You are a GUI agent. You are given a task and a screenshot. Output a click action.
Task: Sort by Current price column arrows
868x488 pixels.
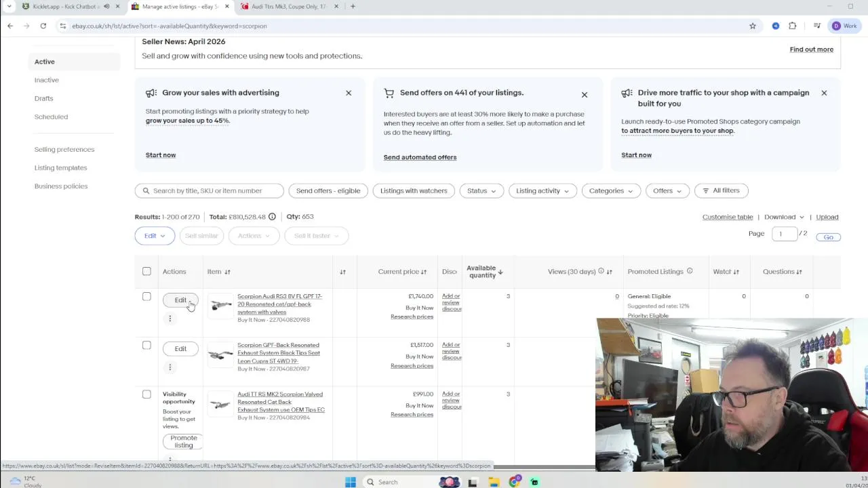pos(423,272)
